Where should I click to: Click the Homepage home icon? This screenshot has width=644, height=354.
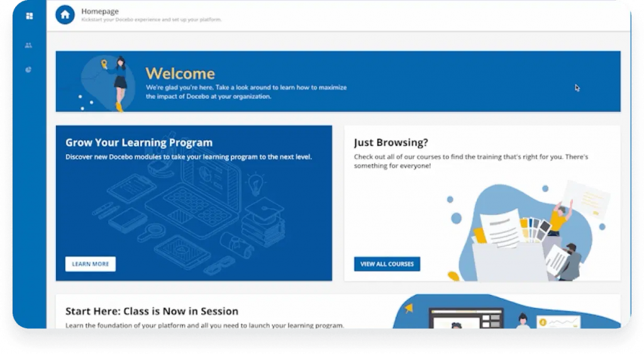click(x=65, y=15)
